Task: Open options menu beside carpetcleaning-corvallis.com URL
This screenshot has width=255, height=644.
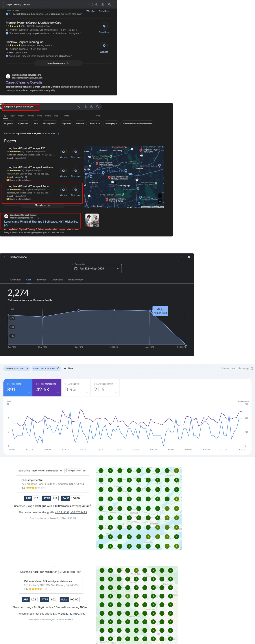Action: (45, 78)
